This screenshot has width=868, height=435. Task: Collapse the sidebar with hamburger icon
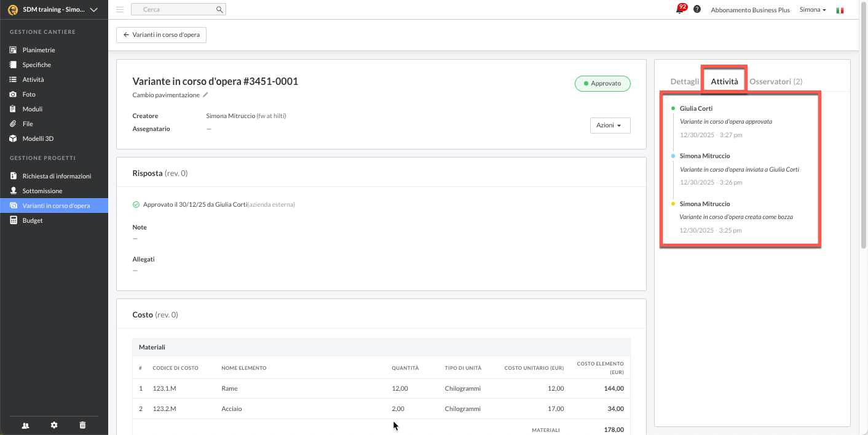(x=120, y=10)
